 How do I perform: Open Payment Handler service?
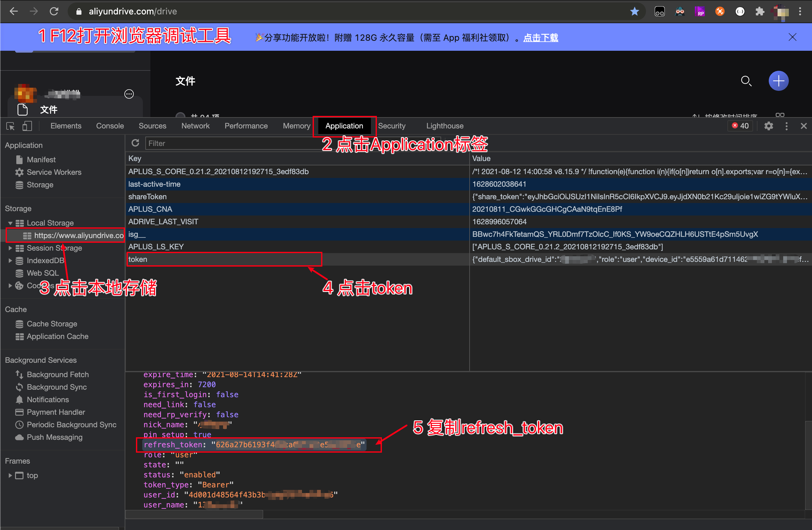[x=56, y=412]
